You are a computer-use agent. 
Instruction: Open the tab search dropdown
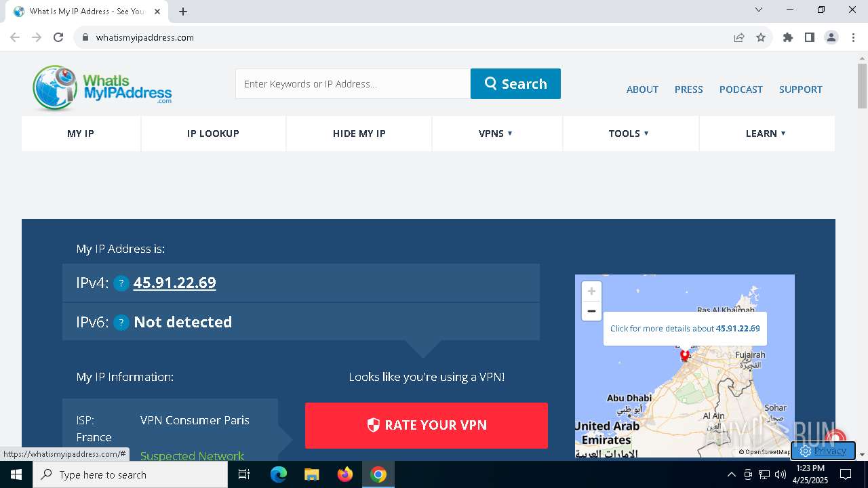(x=759, y=9)
